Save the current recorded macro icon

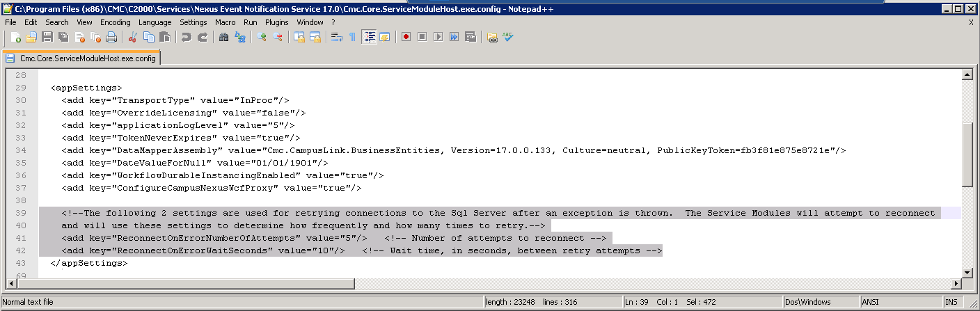click(x=471, y=37)
